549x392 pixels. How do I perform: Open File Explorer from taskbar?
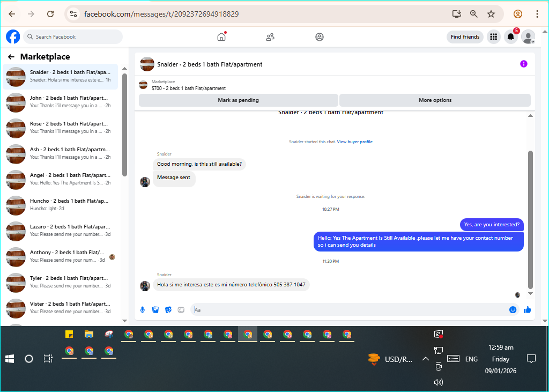pos(89,334)
